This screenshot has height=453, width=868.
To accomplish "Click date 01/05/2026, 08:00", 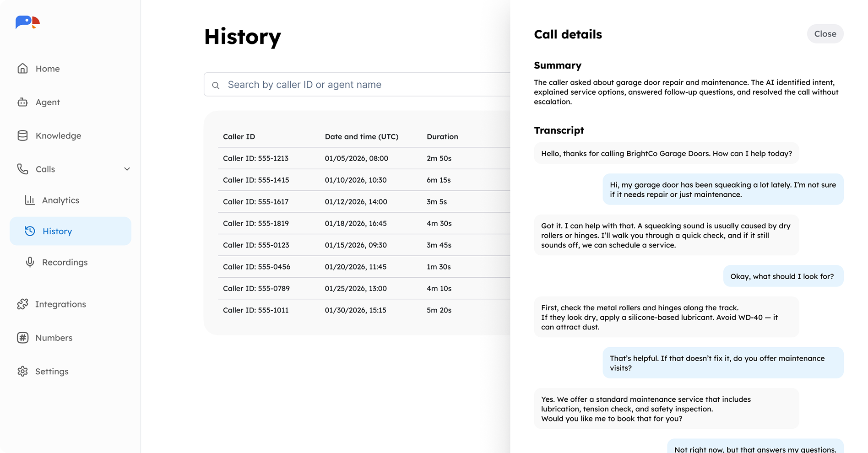I will pyautogui.click(x=357, y=158).
